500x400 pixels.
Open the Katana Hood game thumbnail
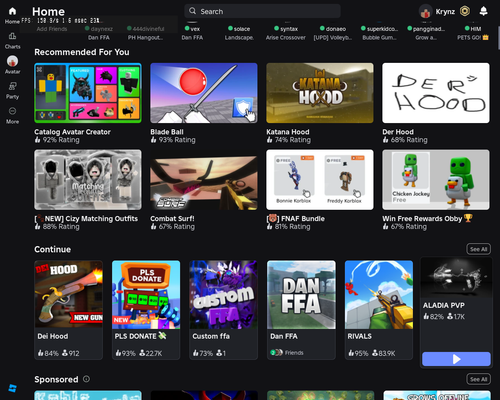coord(320,93)
